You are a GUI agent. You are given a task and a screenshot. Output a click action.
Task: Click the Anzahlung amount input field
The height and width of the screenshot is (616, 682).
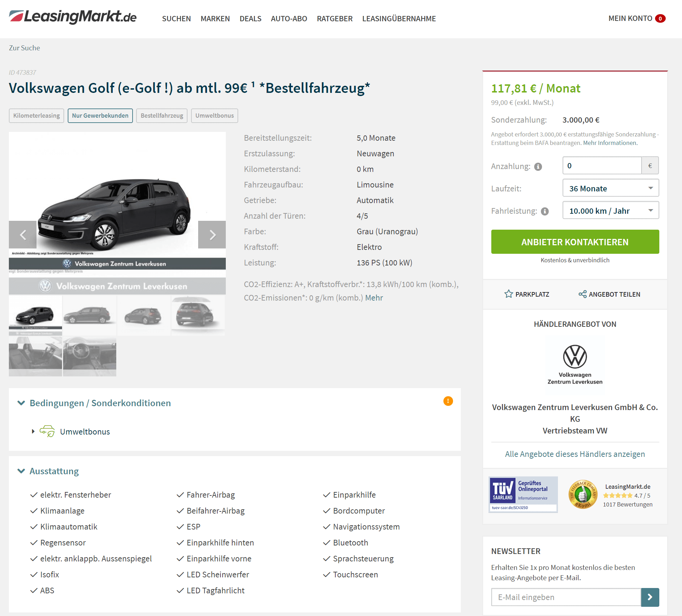coord(602,166)
